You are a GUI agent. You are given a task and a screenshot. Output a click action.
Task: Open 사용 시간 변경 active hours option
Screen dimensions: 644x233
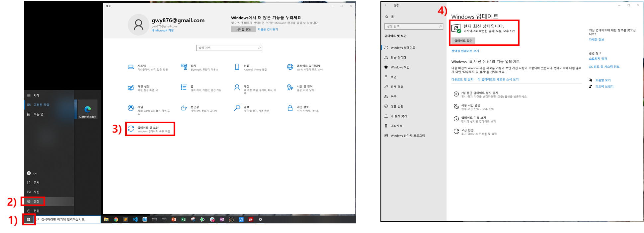[473, 107]
